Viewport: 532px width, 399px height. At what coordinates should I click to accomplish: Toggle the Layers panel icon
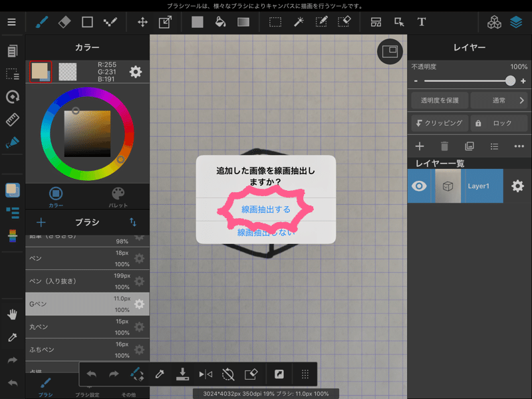pos(516,23)
